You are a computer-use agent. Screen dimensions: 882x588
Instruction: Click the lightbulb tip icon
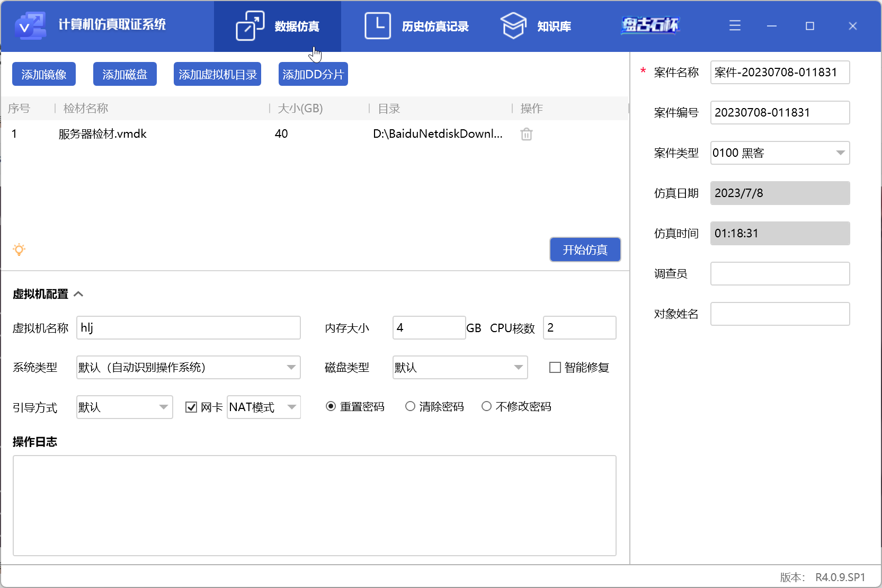tap(19, 250)
